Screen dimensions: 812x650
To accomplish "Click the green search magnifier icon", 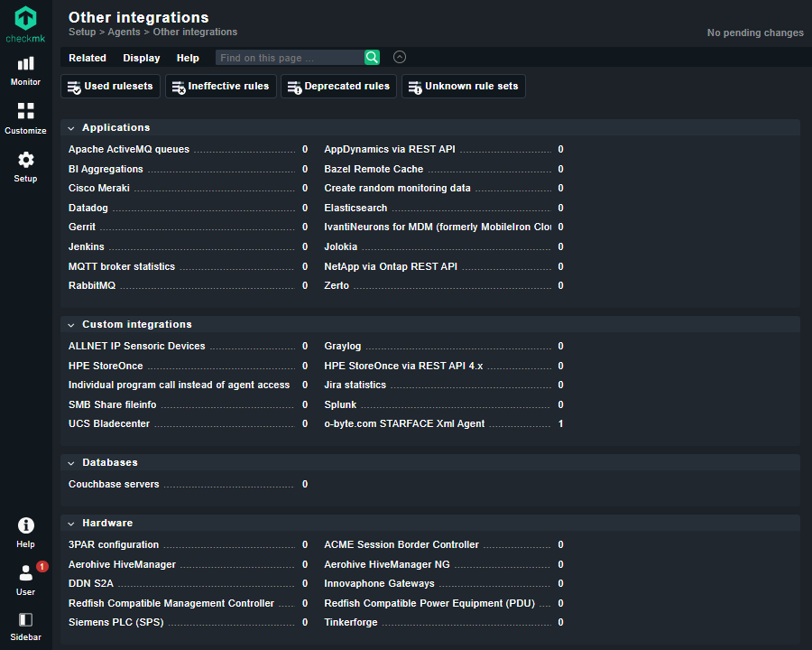I will point(372,58).
